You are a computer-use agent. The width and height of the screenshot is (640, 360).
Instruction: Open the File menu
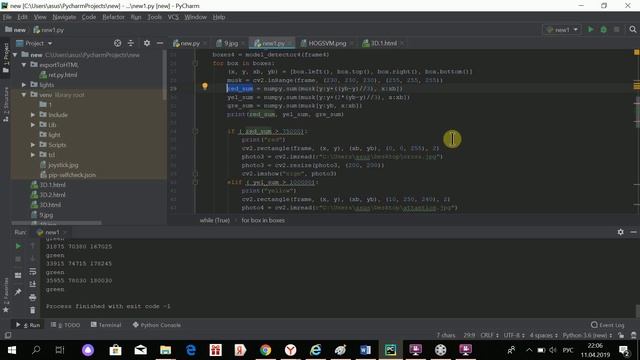coord(7,17)
